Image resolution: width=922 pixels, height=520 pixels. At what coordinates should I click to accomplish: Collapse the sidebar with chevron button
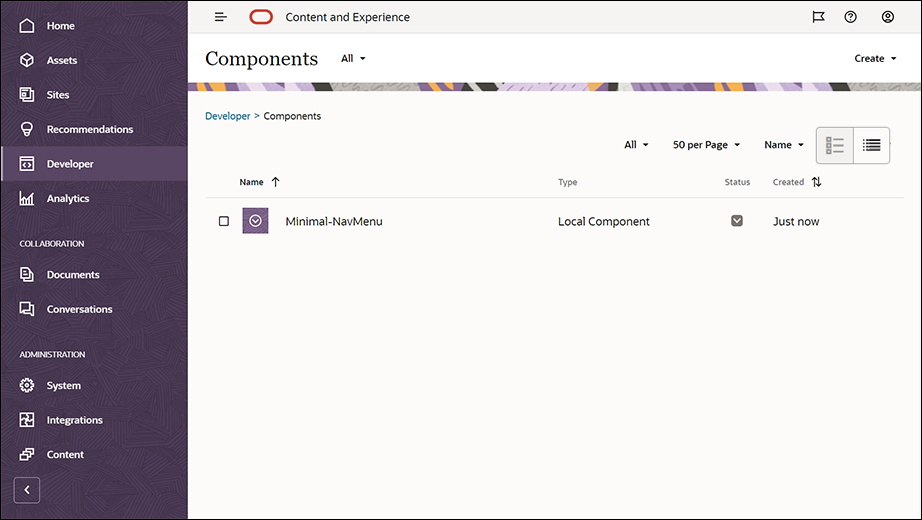tap(27, 490)
